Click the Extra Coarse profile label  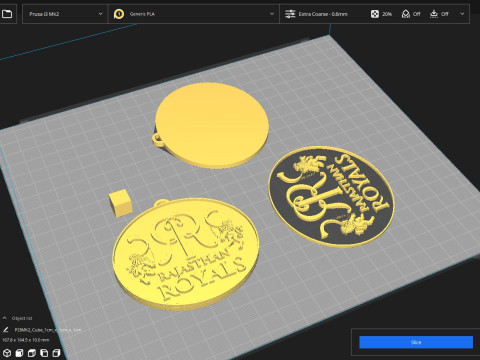tap(323, 14)
